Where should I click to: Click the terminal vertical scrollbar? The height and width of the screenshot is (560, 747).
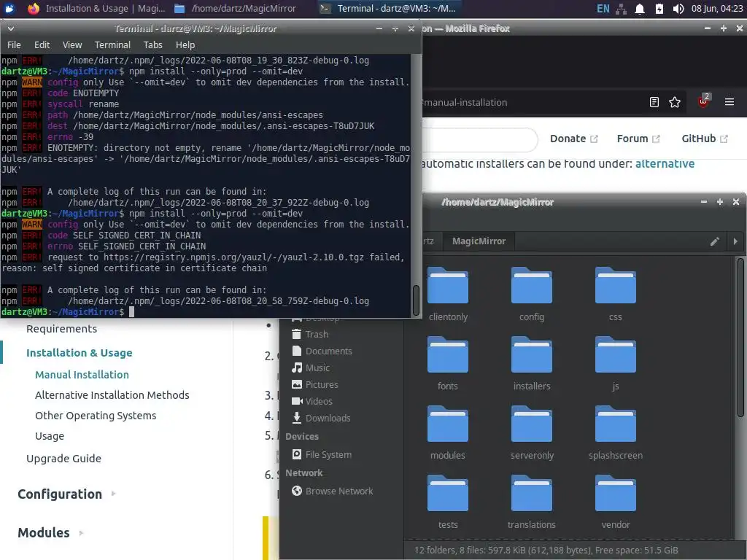[416, 300]
